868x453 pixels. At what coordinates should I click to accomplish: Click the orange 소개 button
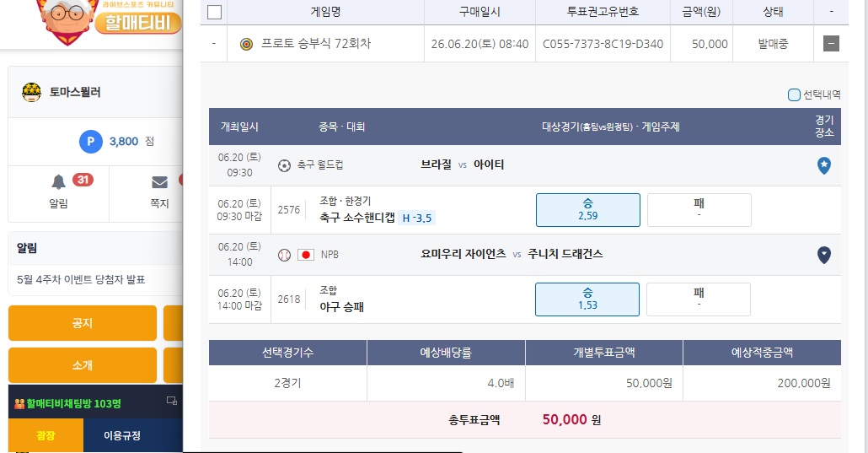click(83, 364)
